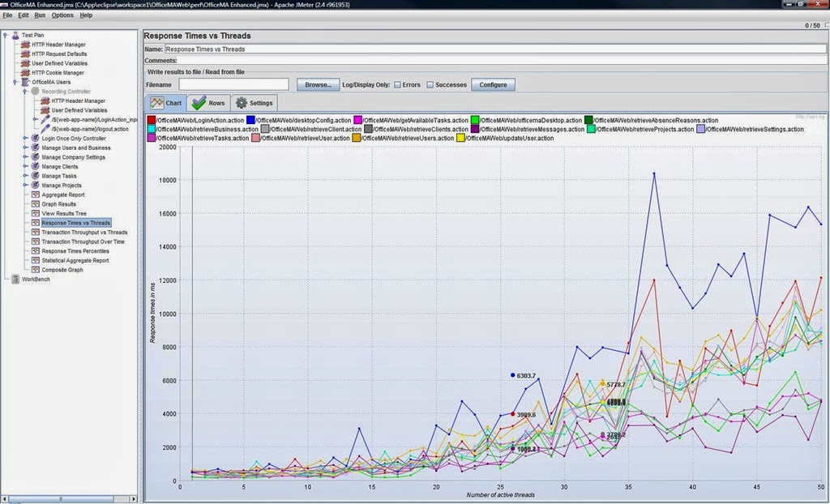Screen dimensions: 830x504
Task: Click the red LoginAction.action legend swatch
Action: [x=152, y=120]
